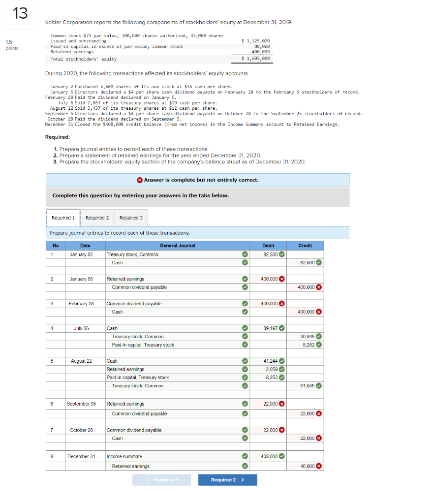Click the December 31 date cell
This screenshot has width=432, height=504.
click(85, 456)
